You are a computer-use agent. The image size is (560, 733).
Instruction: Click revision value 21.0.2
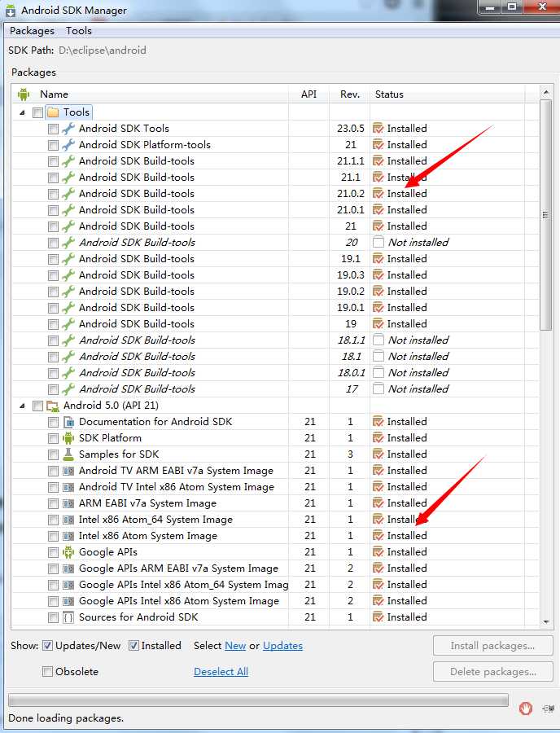click(x=350, y=194)
